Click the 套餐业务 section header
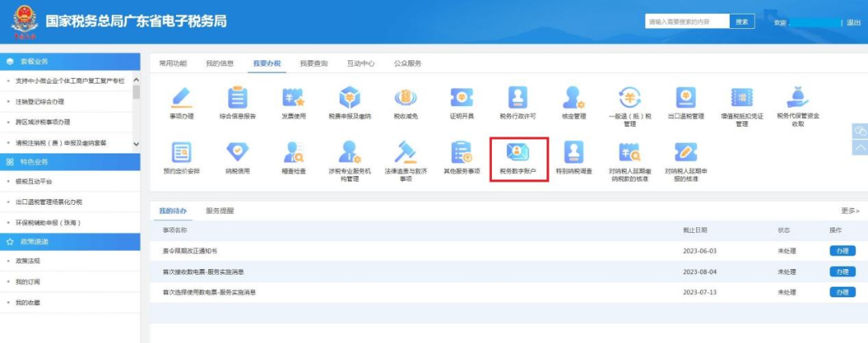The height and width of the screenshot is (343, 868). click(x=70, y=61)
